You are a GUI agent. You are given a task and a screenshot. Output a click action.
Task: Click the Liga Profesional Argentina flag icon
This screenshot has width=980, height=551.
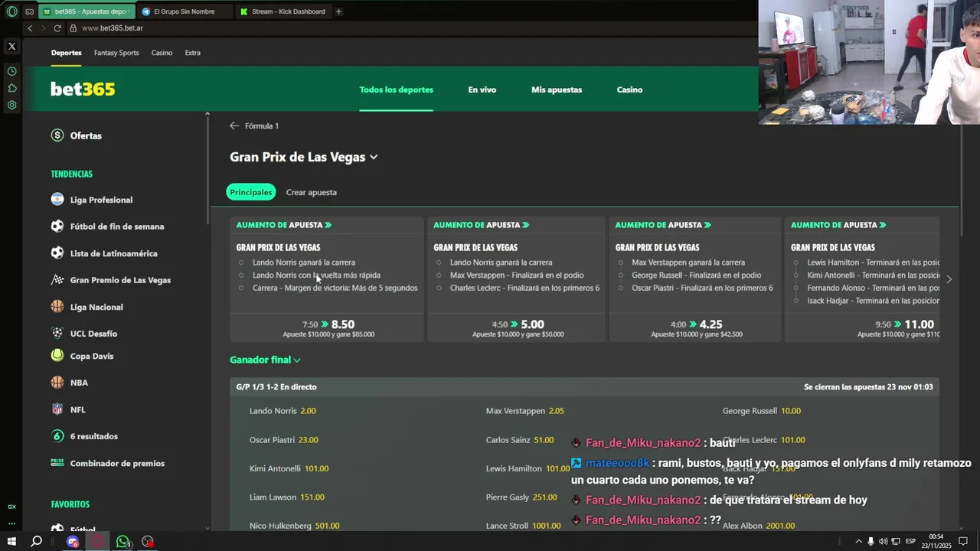(x=57, y=200)
